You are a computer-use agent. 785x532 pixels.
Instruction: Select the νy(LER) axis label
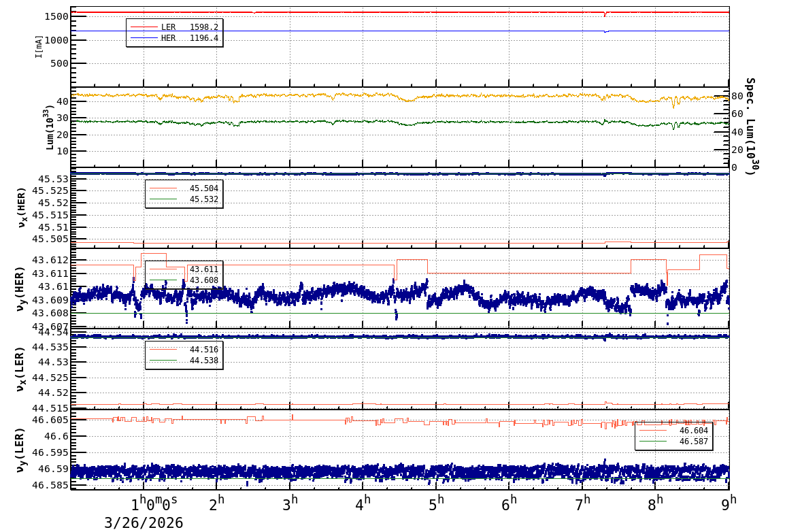tap(20, 449)
